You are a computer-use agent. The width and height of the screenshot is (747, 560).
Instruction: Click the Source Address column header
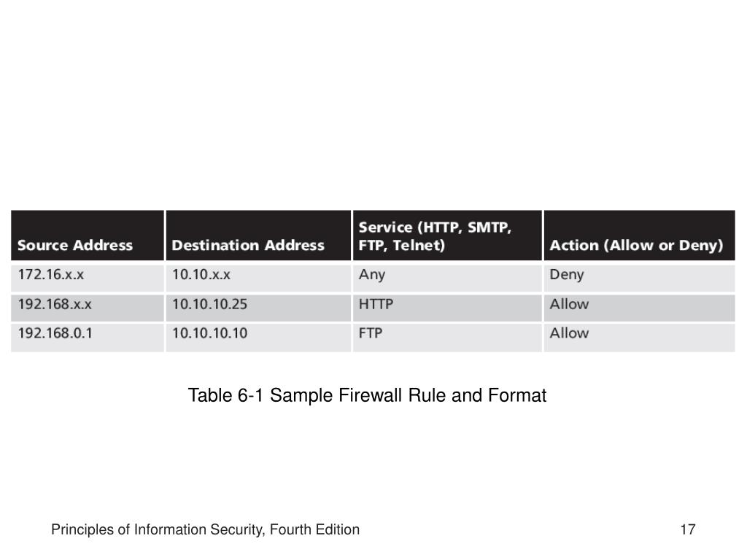pyautogui.click(x=88, y=236)
